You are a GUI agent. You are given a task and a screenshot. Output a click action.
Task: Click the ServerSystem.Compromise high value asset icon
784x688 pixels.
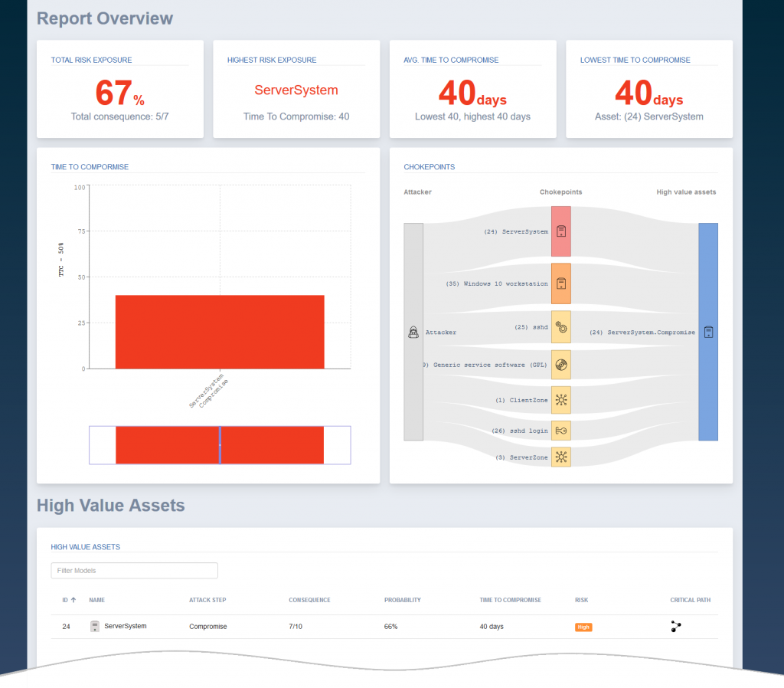click(x=708, y=332)
